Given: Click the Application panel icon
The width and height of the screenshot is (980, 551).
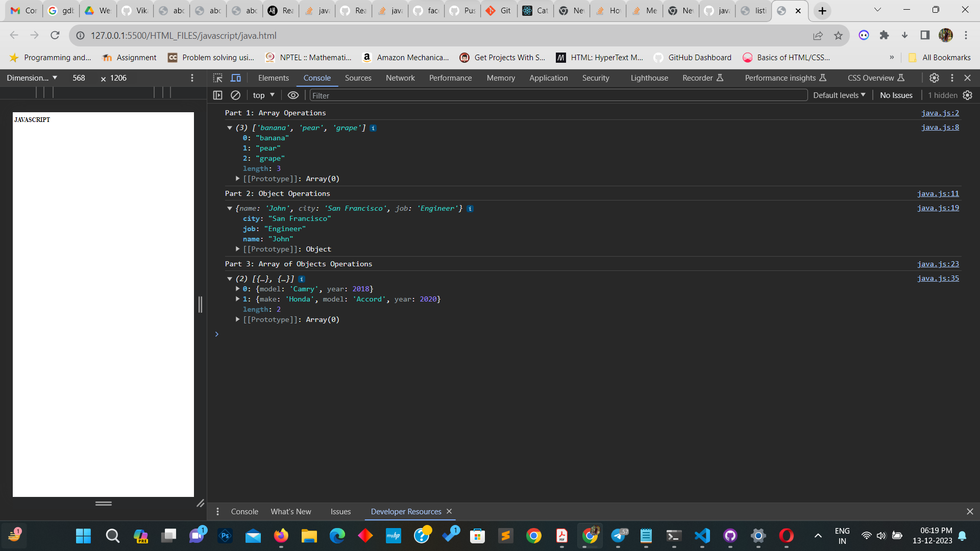Looking at the screenshot, I should point(548,78).
